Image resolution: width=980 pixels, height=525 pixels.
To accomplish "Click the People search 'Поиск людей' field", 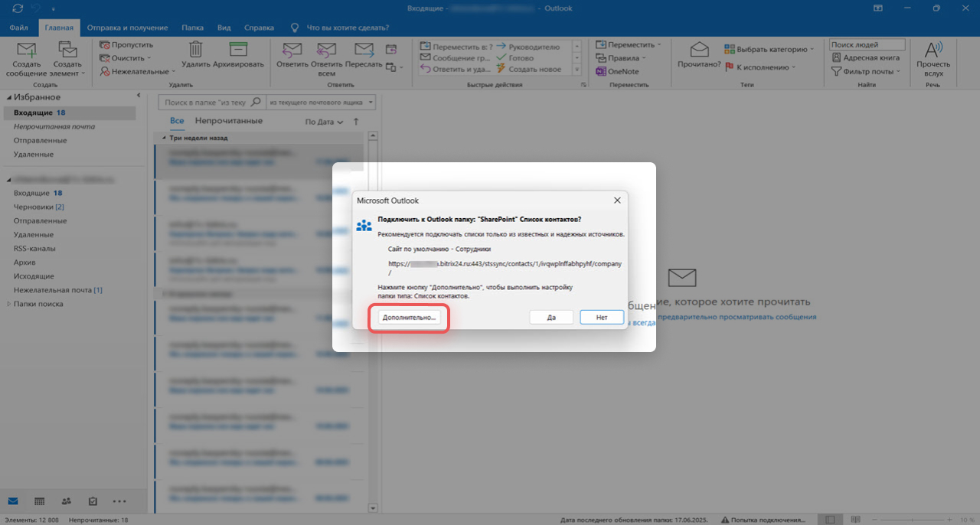I will 867,44.
